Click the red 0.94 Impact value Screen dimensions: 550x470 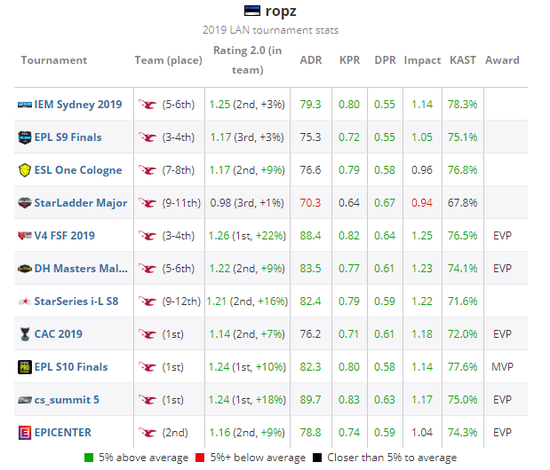(x=422, y=203)
